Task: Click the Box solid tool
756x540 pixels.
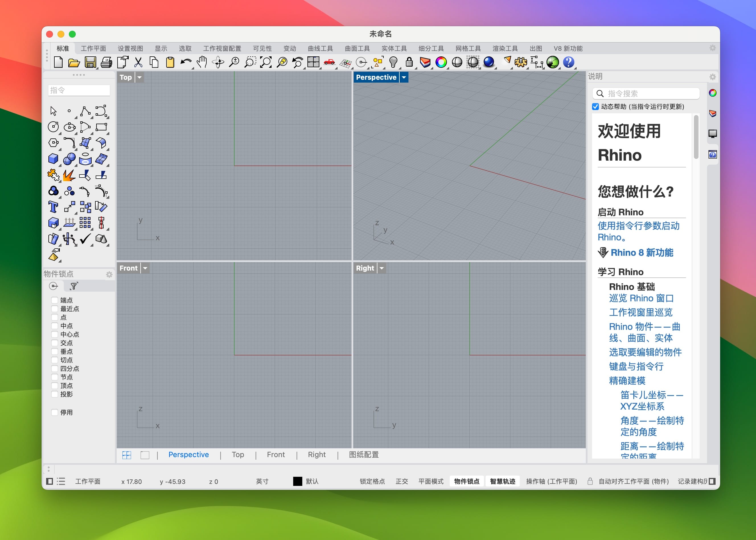Action: pos(53,159)
